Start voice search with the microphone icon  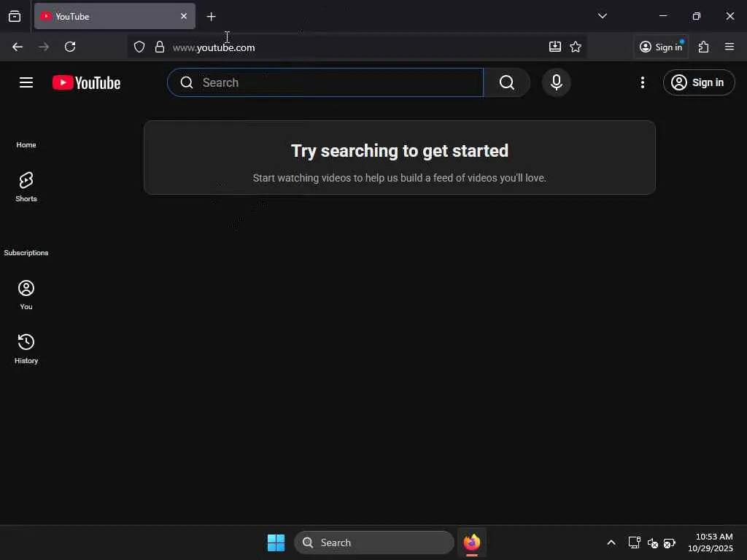click(556, 82)
